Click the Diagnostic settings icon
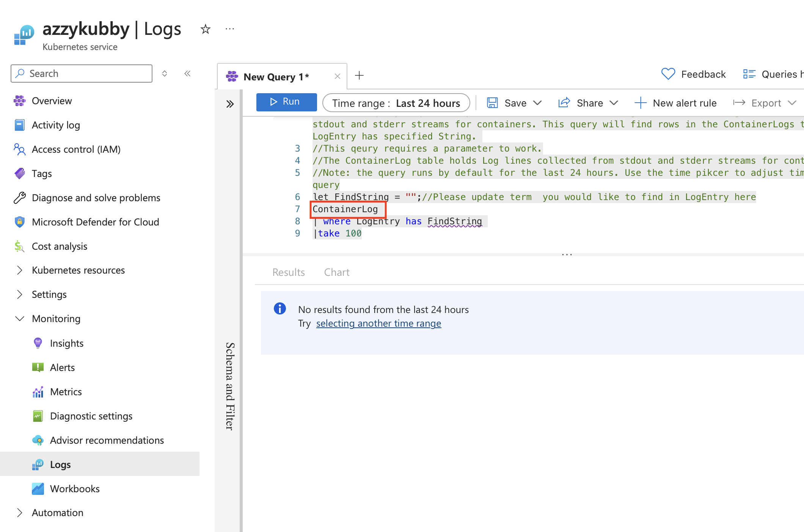 tap(38, 416)
